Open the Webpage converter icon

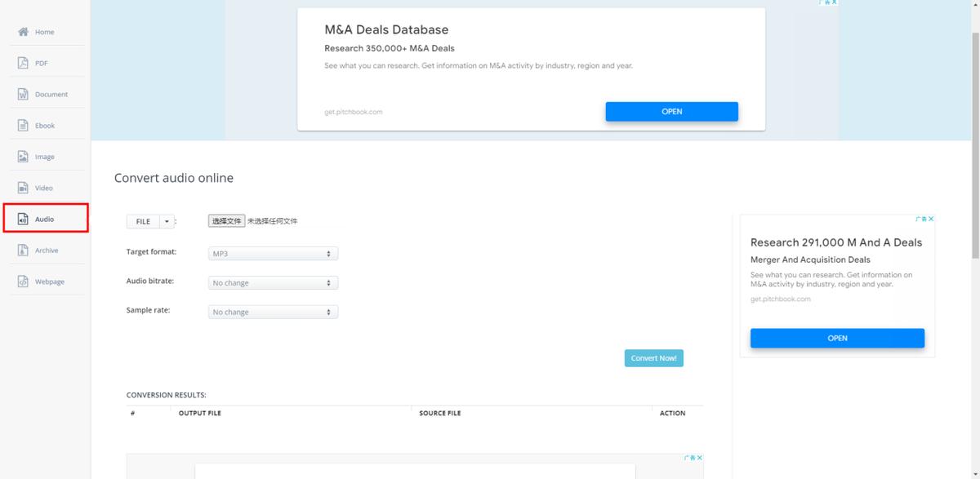click(x=24, y=282)
